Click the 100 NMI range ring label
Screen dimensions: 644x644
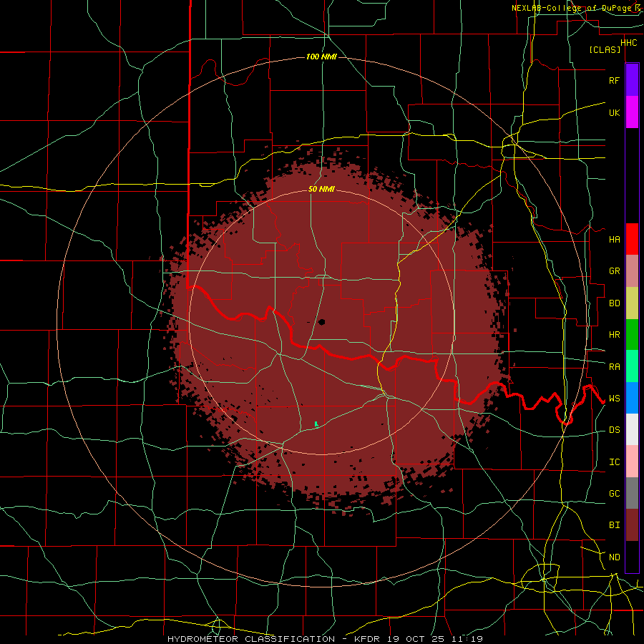321,57
